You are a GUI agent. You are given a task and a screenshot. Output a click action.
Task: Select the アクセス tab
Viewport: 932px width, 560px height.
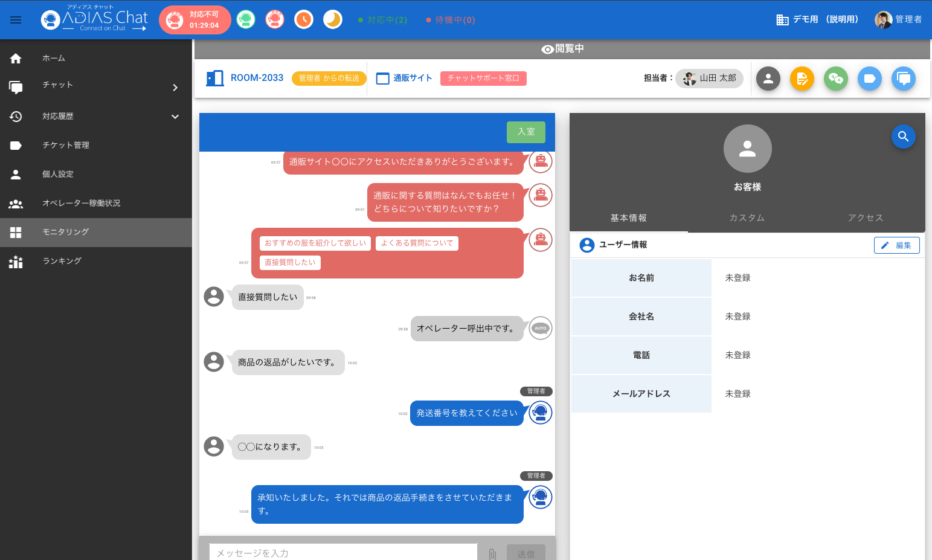pyautogui.click(x=865, y=218)
